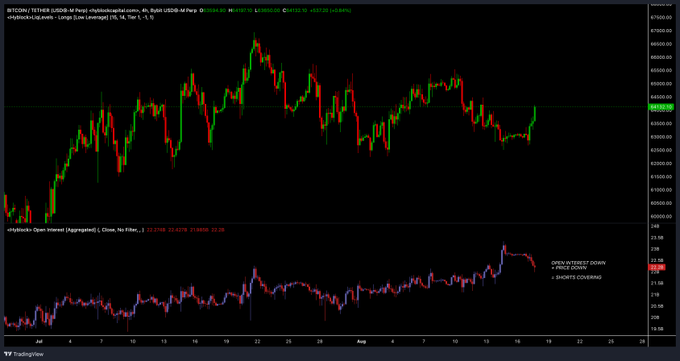Screen dimensions: 680x361
Task: Click the 65000.00 price axis label
Action: (x=660, y=84)
